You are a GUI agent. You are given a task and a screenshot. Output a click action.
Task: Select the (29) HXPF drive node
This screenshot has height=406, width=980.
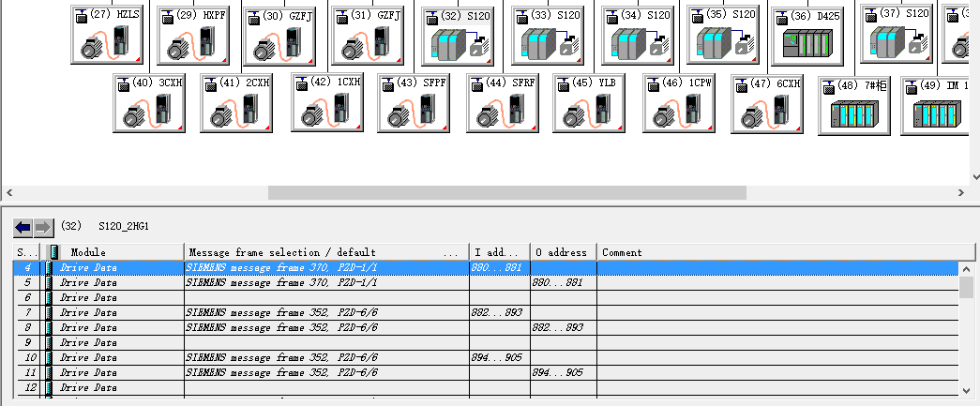193,35
